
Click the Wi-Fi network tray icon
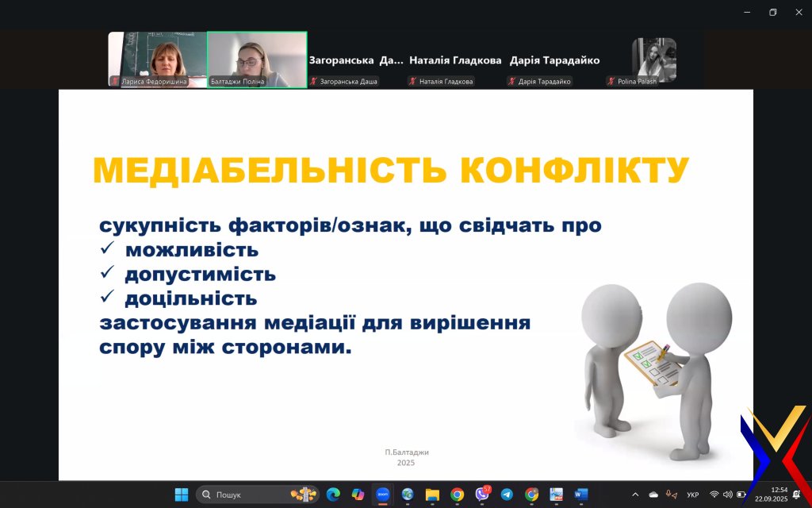point(714,495)
